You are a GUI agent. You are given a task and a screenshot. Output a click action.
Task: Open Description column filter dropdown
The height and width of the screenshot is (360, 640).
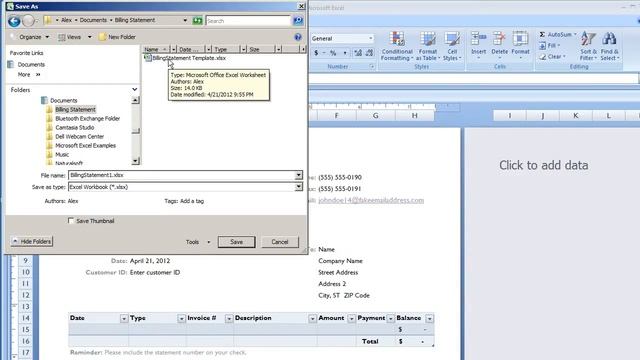[312, 318]
